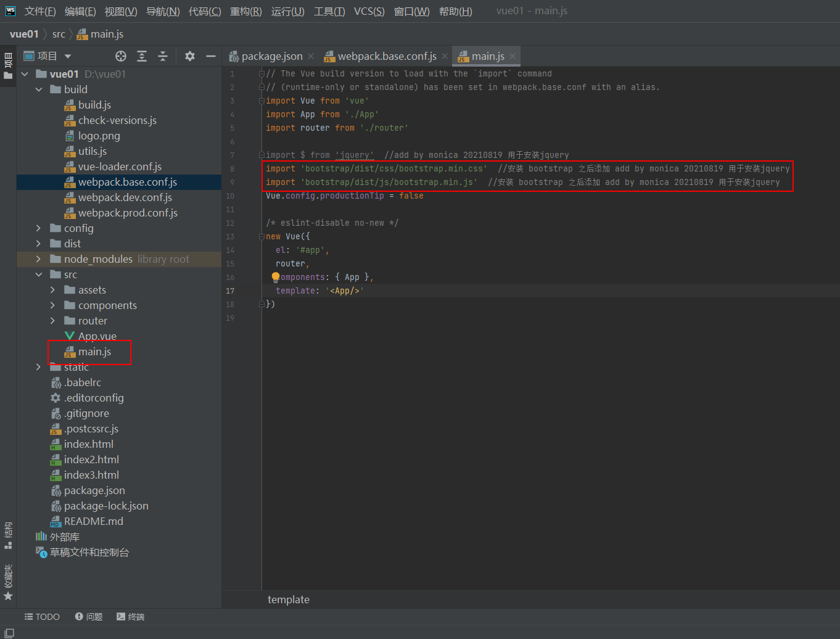Collapse the vue01 root folder

coord(25,74)
